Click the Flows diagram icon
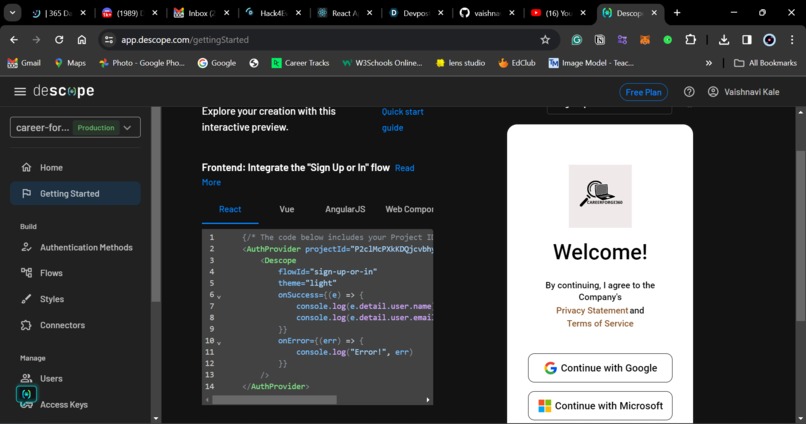Viewport: 806px width, 424px height. click(x=26, y=272)
